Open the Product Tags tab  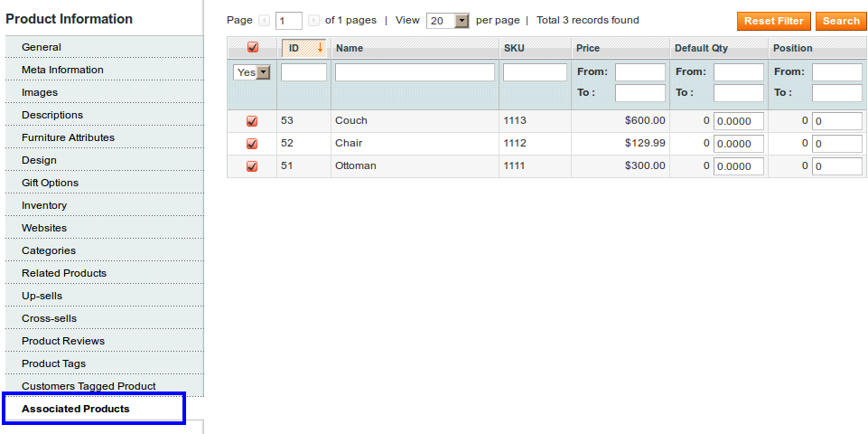click(x=105, y=363)
